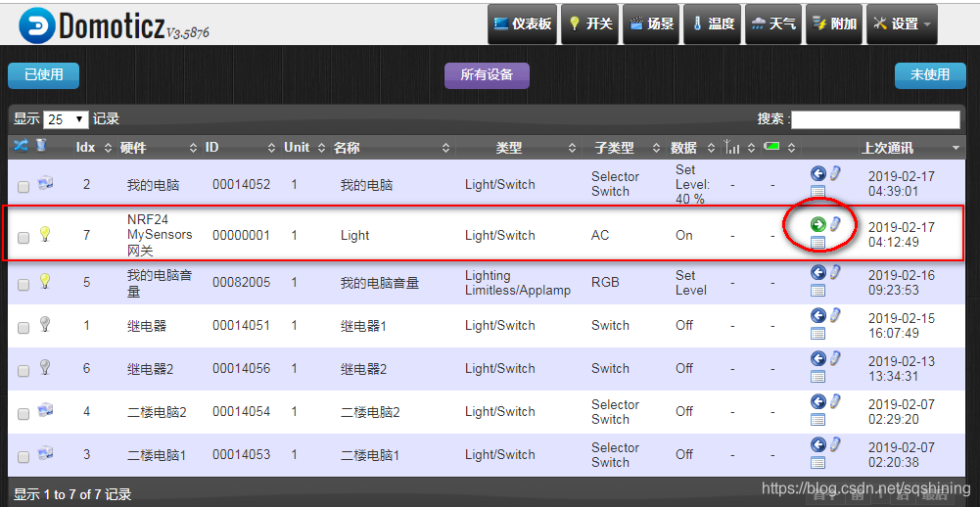The image size is (980, 507).
Task: Open the 场景 scenes menu
Action: coord(651,23)
